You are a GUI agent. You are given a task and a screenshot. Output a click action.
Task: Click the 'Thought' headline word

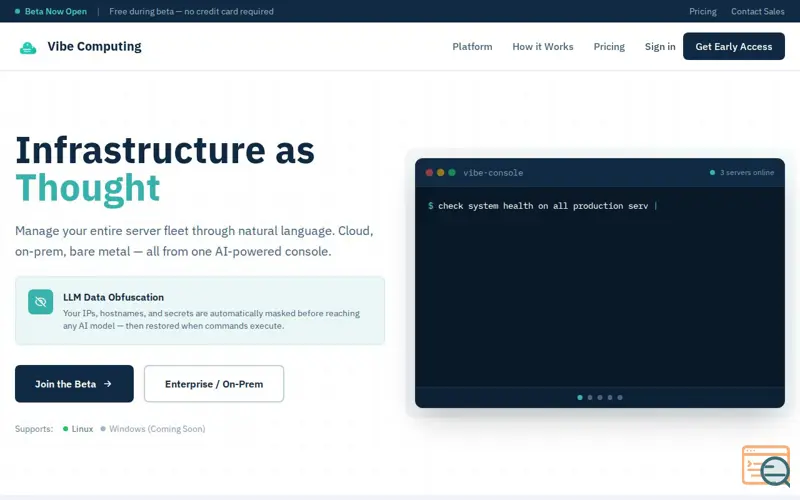(x=88, y=188)
